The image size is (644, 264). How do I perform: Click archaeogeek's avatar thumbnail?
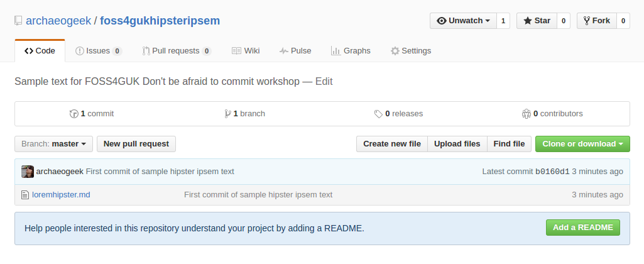point(28,172)
